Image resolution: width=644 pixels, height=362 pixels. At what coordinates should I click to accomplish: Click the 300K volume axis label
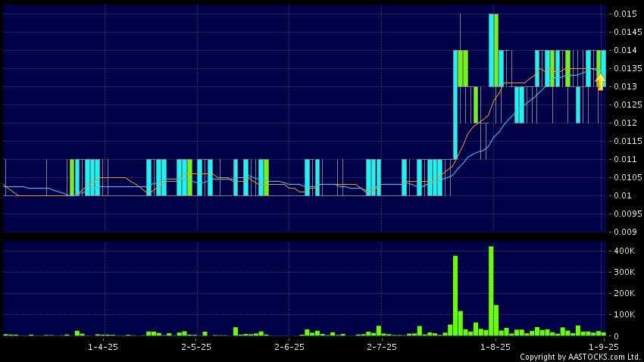(x=624, y=272)
